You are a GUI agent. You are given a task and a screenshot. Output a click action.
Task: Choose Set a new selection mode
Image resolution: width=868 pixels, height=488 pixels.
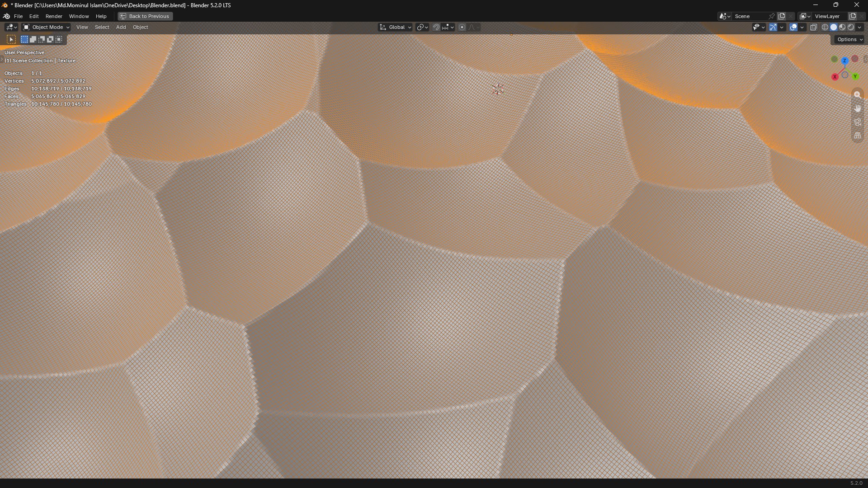point(24,40)
